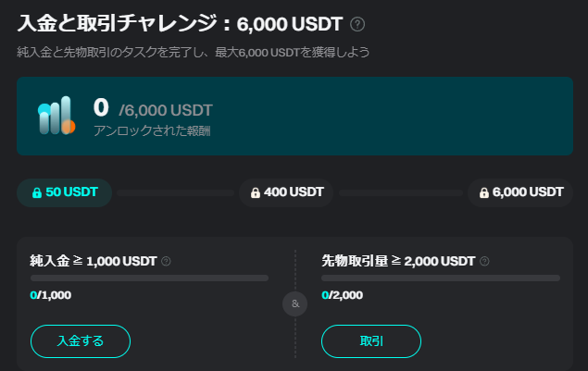Select the 50 USDT reward tier
588x371 pixels.
coord(64,192)
